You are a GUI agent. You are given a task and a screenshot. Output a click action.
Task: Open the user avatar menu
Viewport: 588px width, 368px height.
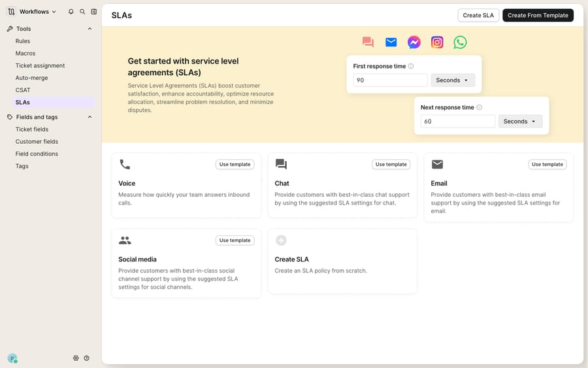[12, 358]
